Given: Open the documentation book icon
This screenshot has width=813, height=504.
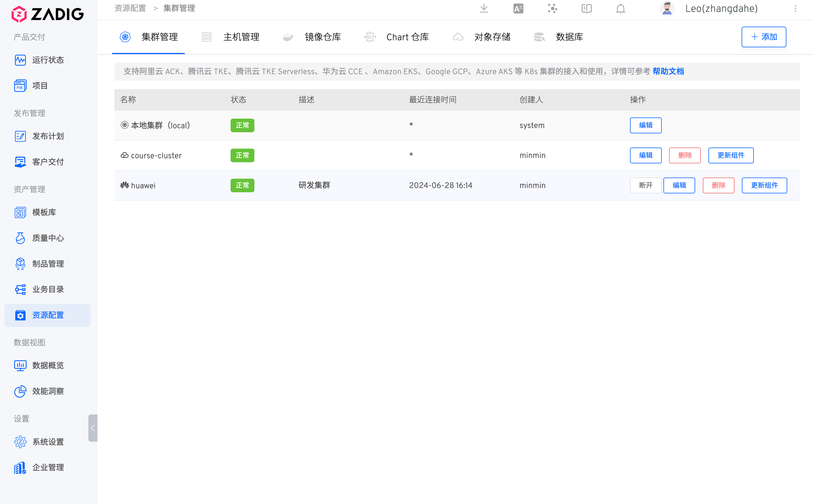Looking at the screenshot, I should tap(587, 8).
